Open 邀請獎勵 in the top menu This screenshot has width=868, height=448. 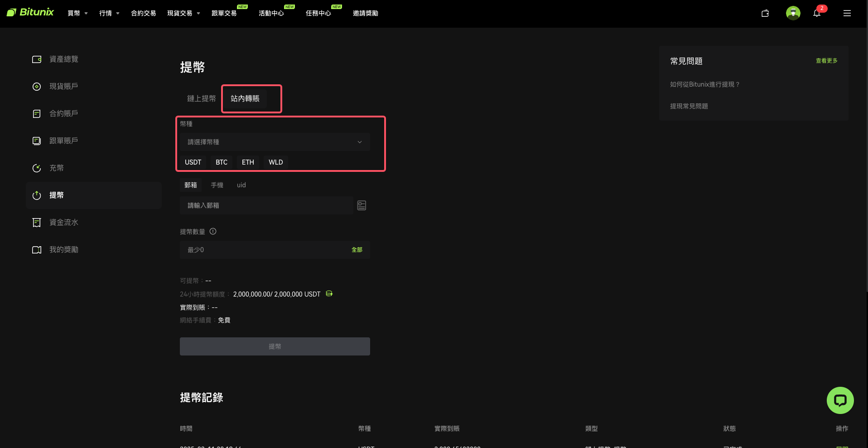(366, 13)
